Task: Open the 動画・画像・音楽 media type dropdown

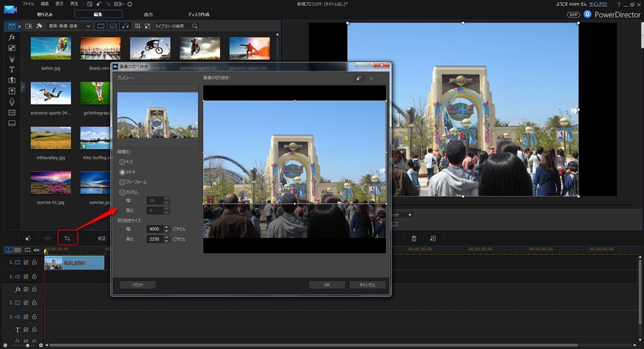Action: (69, 26)
